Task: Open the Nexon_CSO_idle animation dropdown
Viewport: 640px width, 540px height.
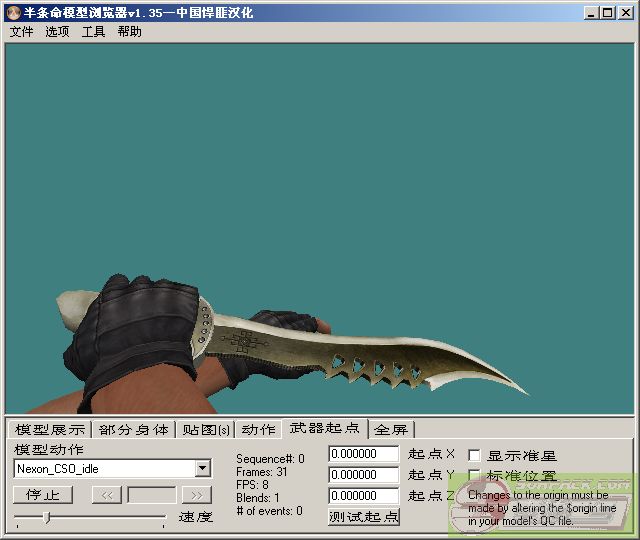Action: (x=203, y=468)
